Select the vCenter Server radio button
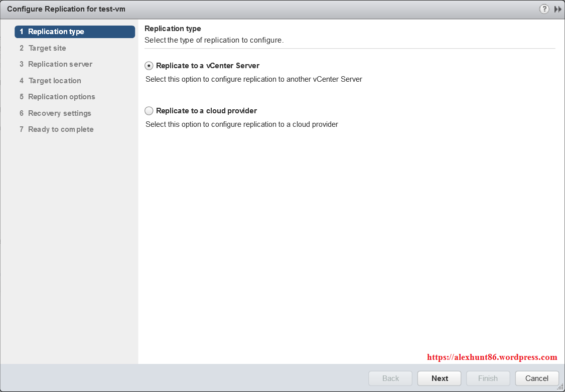 [149, 66]
